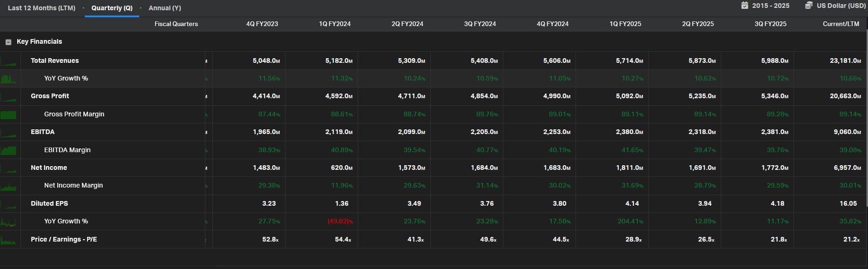This screenshot has height=269, width=868.
Task: Click the LTM P/E value 21.2x
Action: [x=852, y=239]
